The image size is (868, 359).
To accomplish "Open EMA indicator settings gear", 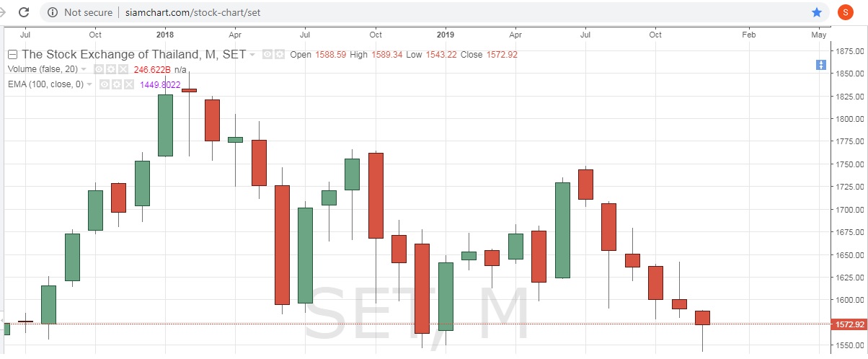I will (x=116, y=84).
